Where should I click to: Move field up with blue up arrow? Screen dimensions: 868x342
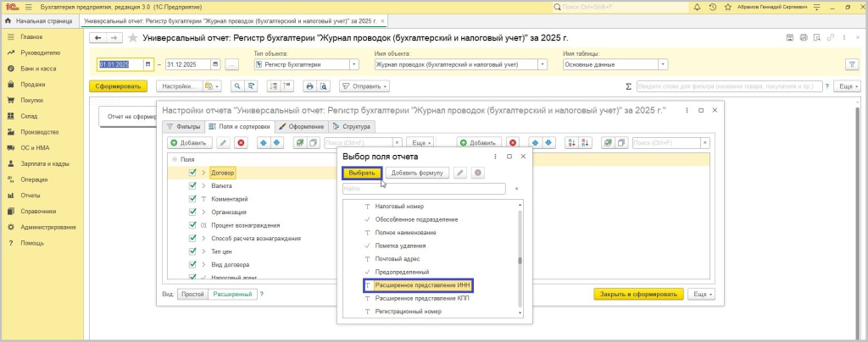[263, 143]
